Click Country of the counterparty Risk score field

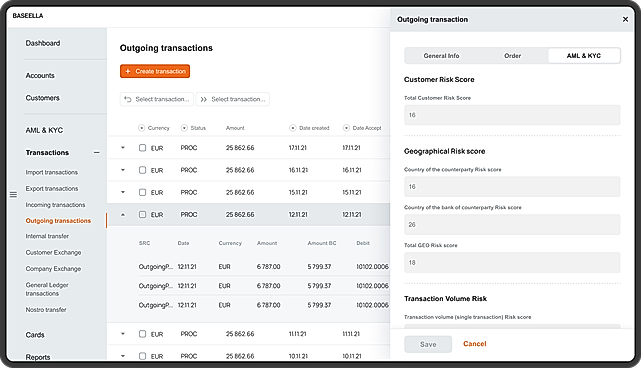click(x=512, y=186)
